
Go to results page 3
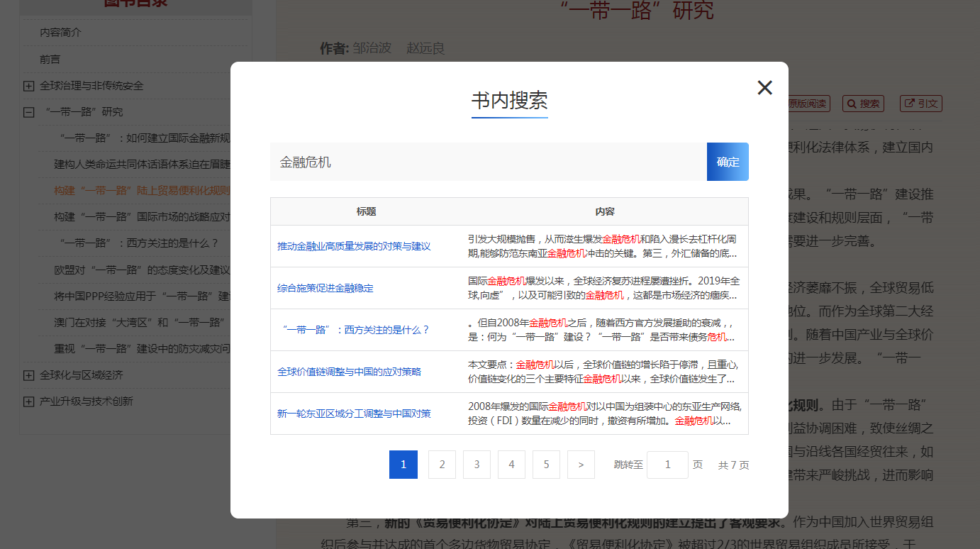[x=477, y=465]
